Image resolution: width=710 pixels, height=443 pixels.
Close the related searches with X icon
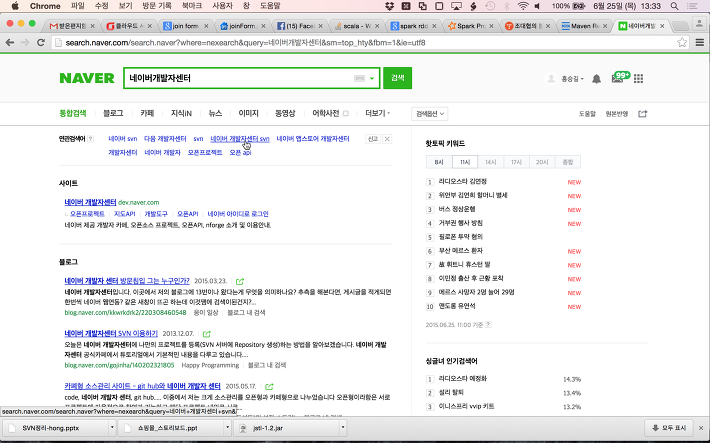387,139
